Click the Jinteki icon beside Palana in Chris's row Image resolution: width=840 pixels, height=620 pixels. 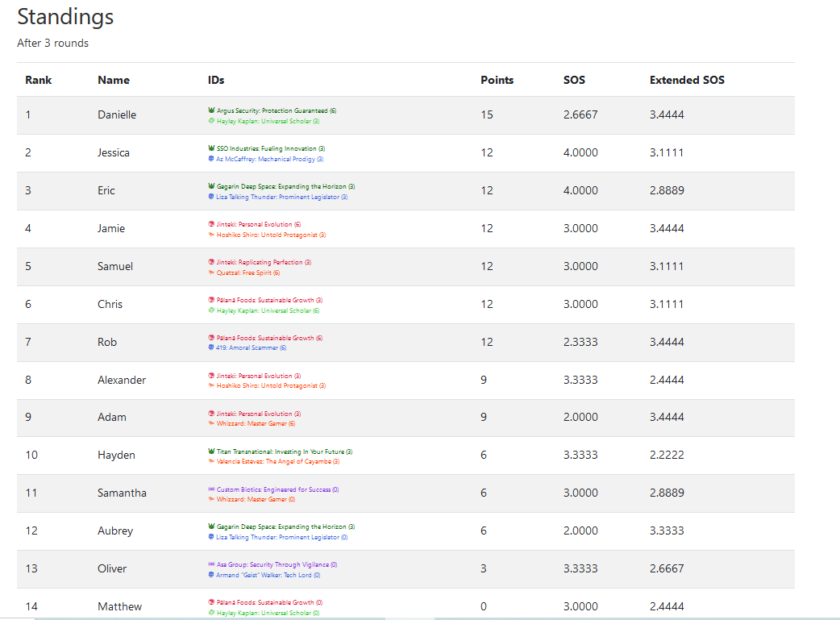coord(211,300)
